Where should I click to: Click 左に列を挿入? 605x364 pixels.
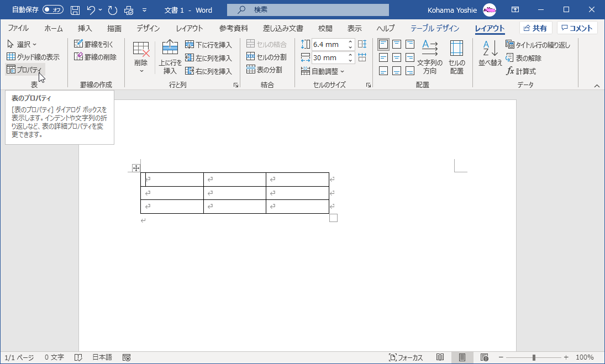coord(209,58)
